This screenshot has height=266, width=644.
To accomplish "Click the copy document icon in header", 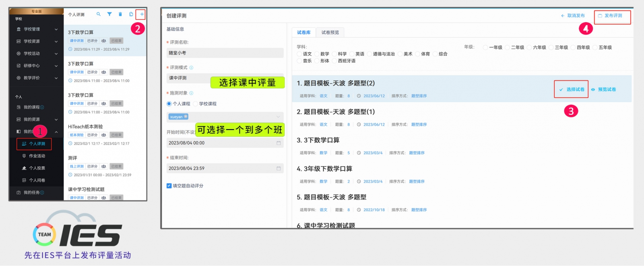I will click(131, 14).
